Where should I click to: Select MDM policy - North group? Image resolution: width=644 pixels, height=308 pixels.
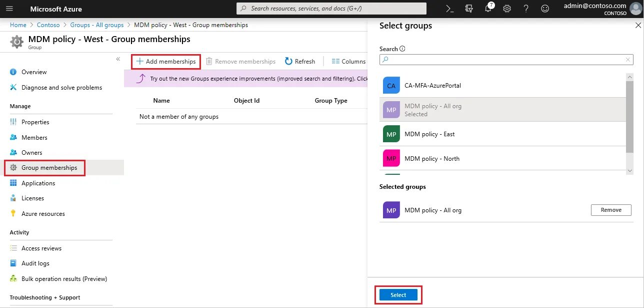click(502, 159)
